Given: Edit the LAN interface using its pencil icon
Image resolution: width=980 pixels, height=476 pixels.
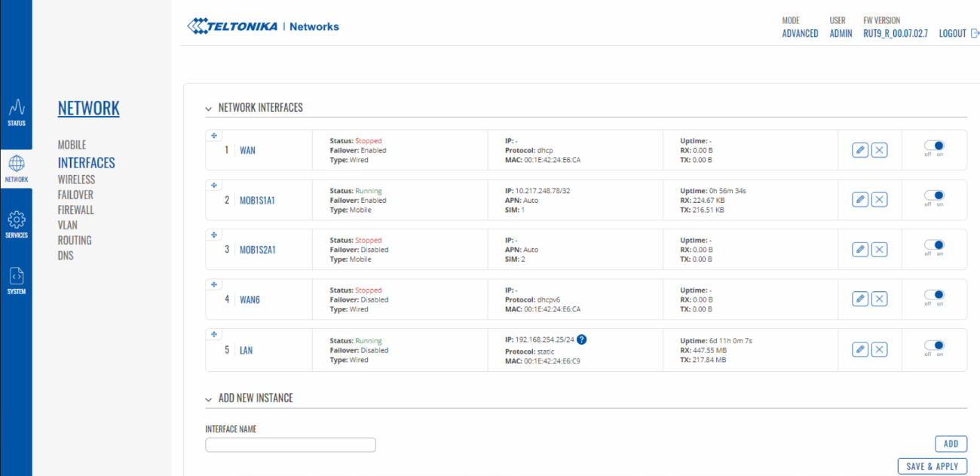Looking at the screenshot, I should point(859,349).
